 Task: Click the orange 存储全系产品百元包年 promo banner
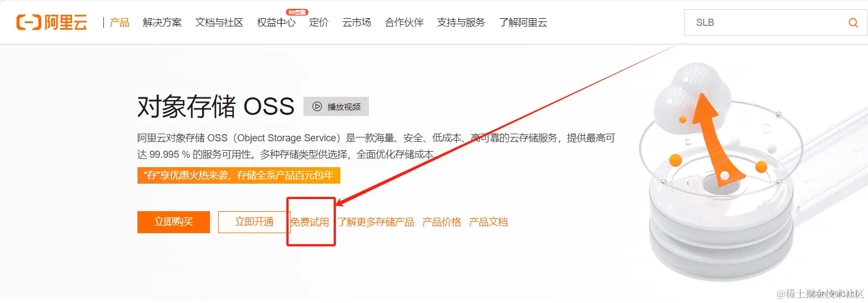click(x=239, y=175)
